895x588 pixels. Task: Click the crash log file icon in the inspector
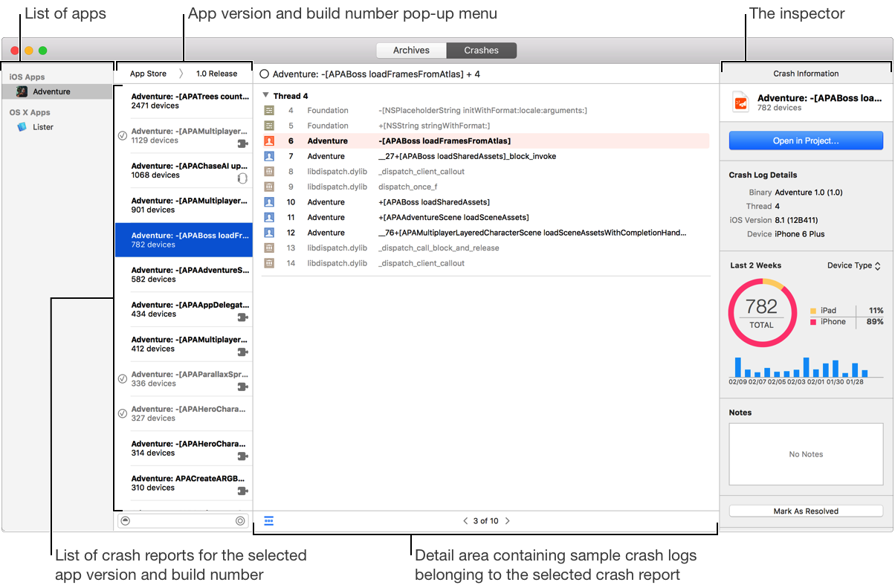740,103
